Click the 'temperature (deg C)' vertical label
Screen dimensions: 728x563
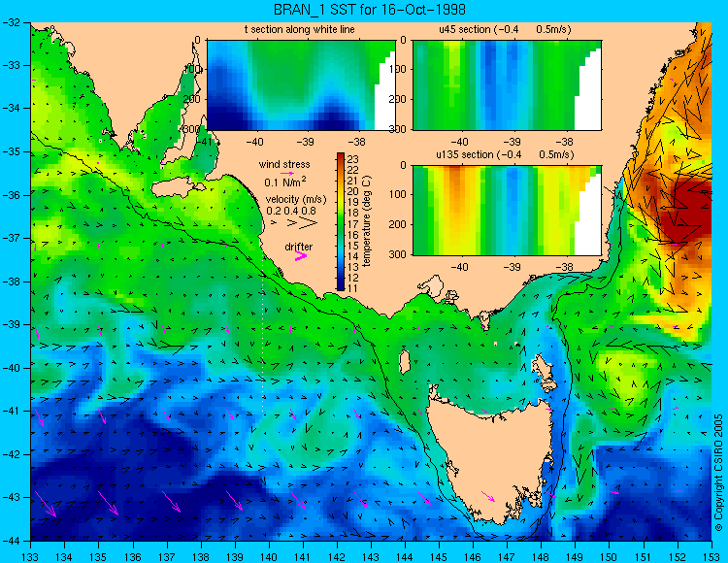367,221
